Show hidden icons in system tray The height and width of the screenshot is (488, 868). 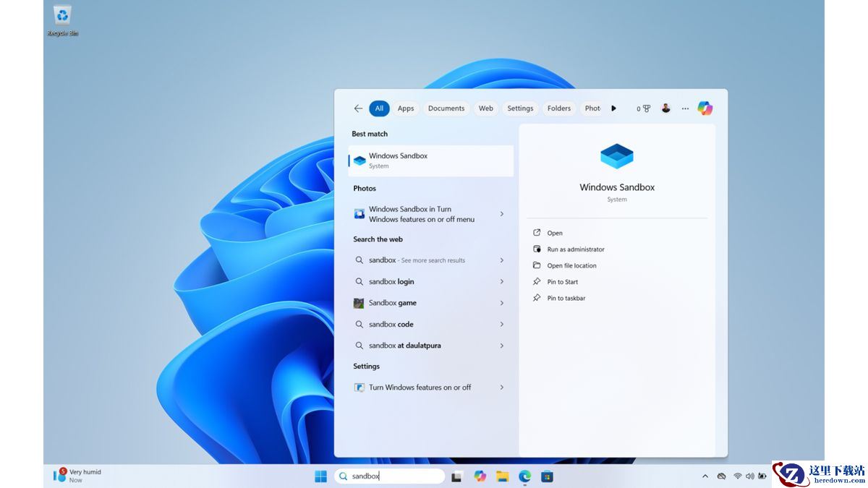pos(705,476)
